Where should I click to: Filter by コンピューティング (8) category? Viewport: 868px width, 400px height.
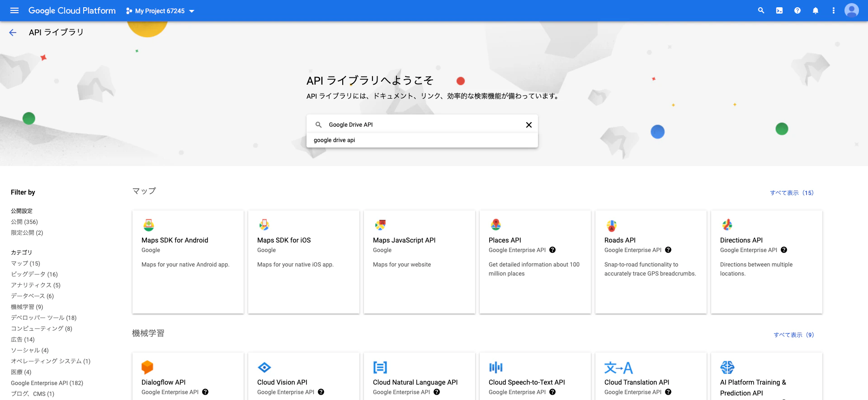42,329
